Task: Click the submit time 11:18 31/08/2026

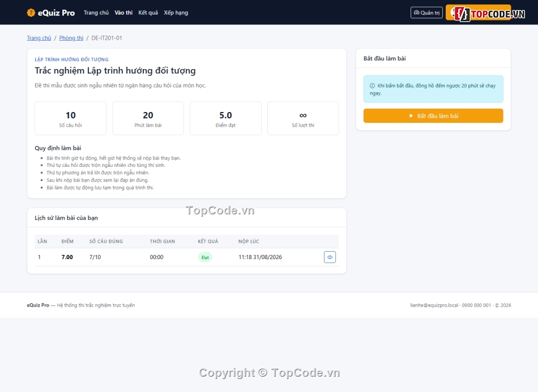Action: pyautogui.click(x=260, y=257)
